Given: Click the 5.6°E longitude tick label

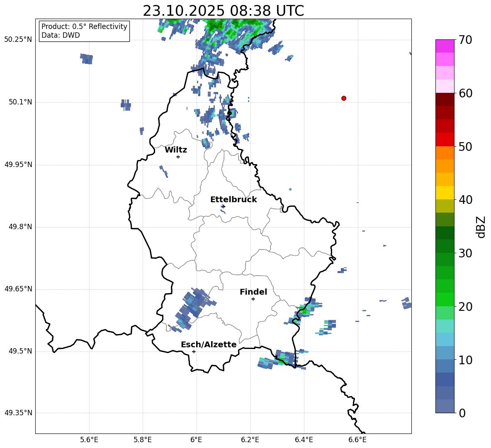Looking at the screenshot, I should [89, 440].
